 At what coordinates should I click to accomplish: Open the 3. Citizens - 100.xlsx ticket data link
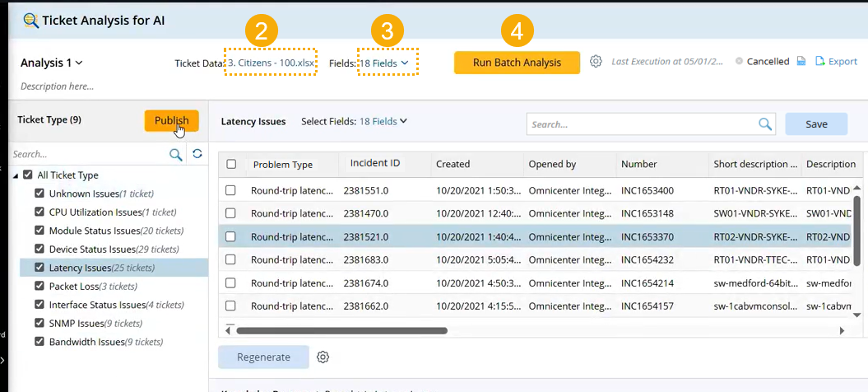click(x=272, y=63)
